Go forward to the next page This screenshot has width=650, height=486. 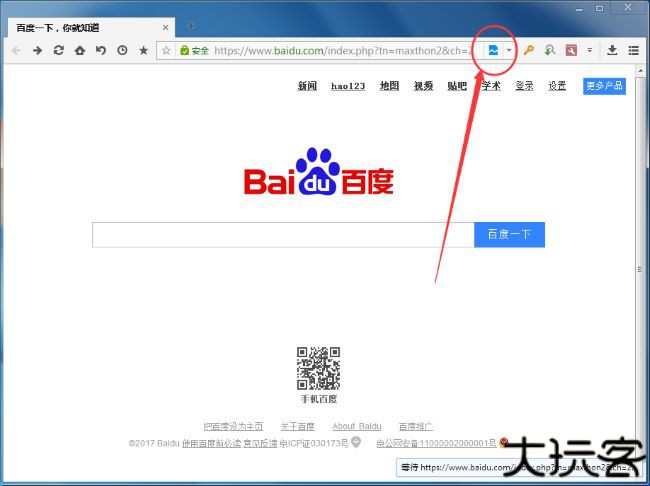(x=37, y=51)
